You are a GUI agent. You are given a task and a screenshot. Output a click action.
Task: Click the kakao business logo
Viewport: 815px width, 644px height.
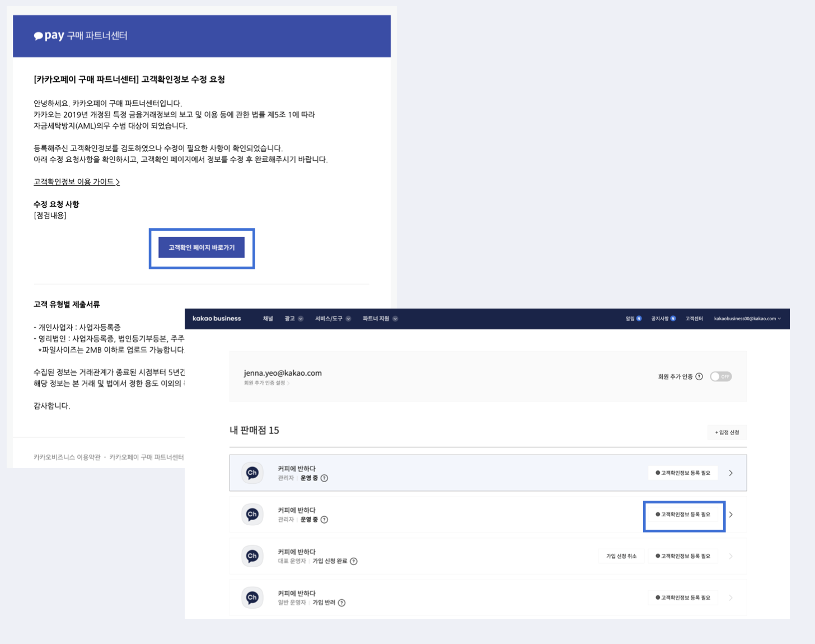tap(217, 319)
